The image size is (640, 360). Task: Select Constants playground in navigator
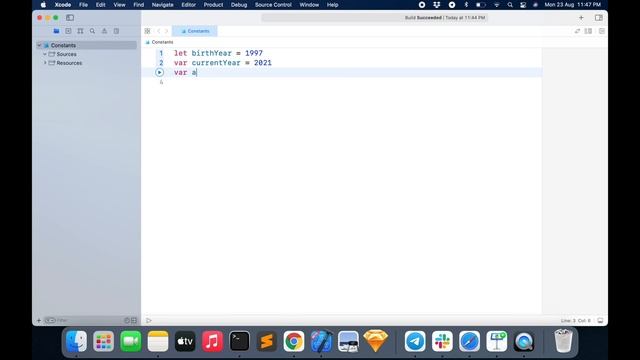pyautogui.click(x=87, y=45)
